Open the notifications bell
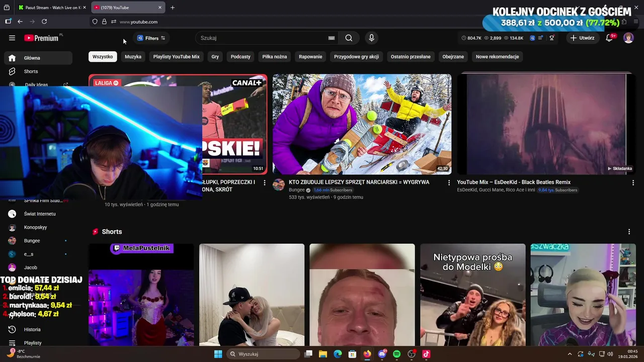Viewport: 644px width, 362px height. [x=609, y=38]
